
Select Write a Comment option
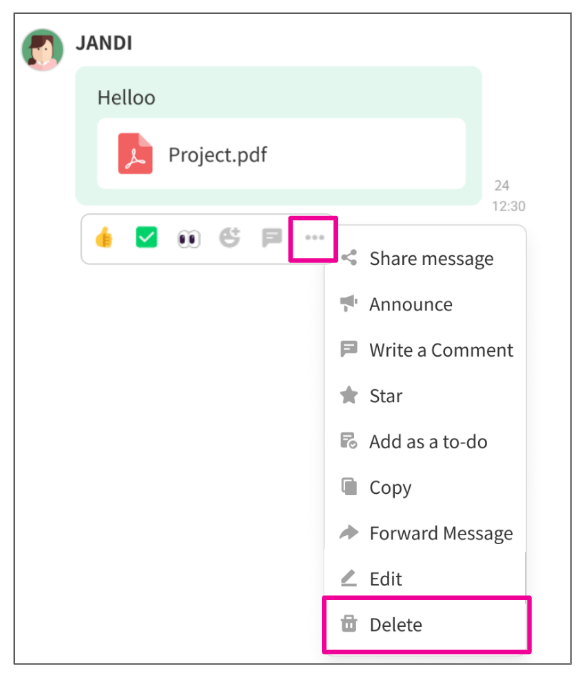426,350
